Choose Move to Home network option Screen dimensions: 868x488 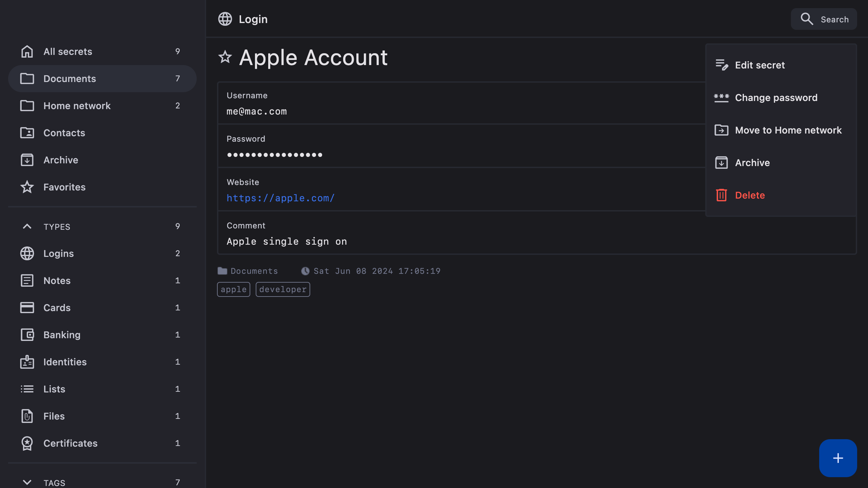click(788, 130)
